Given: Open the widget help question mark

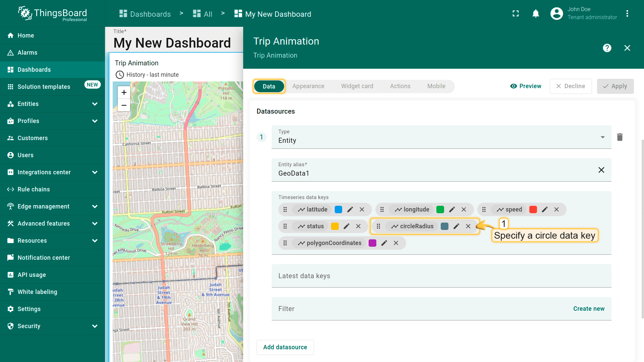Looking at the screenshot, I should click(607, 48).
